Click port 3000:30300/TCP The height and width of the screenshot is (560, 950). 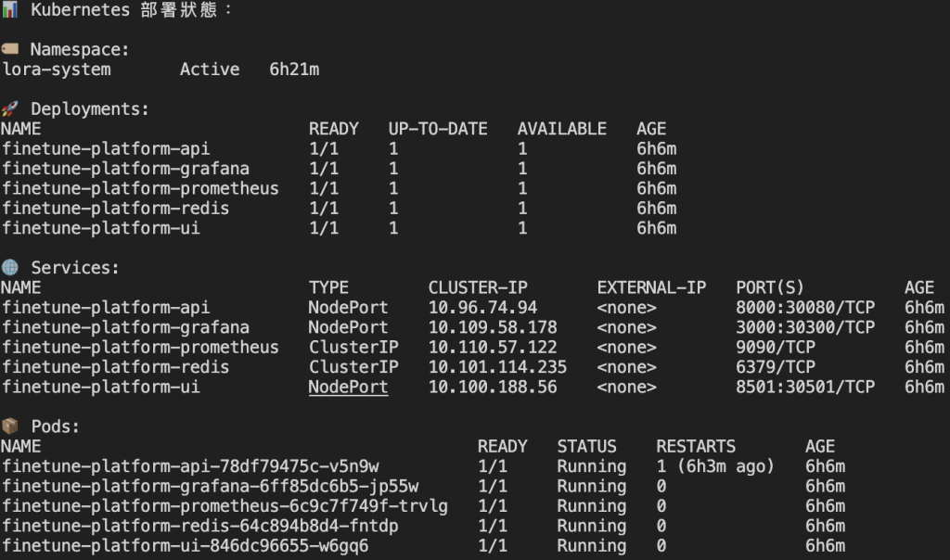(805, 327)
